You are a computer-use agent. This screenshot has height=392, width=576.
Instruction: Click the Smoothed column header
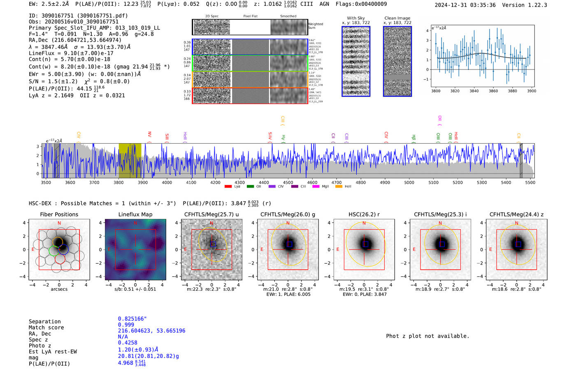[288, 16]
